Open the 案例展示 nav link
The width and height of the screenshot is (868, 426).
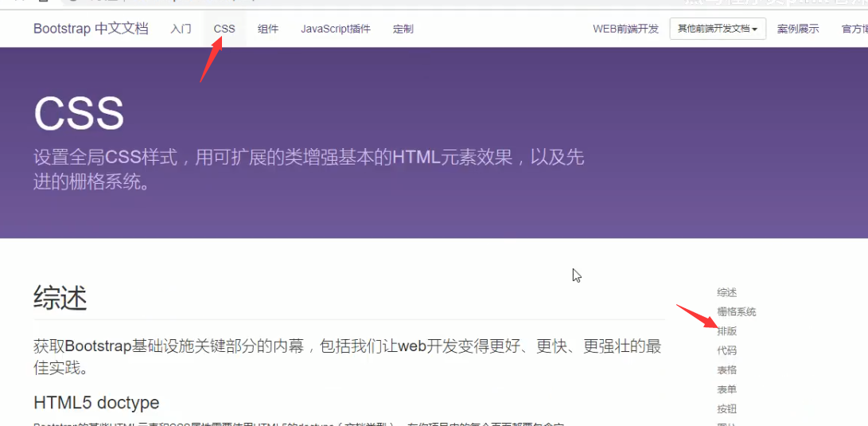[x=798, y=29]
